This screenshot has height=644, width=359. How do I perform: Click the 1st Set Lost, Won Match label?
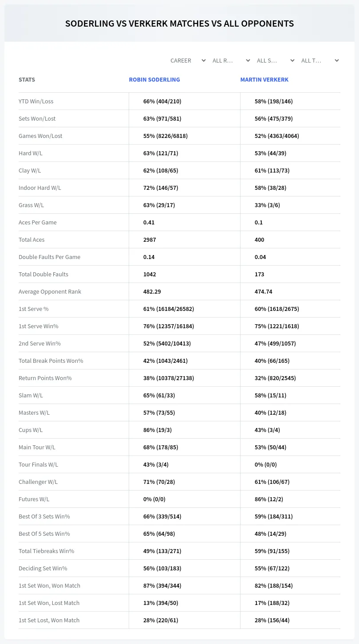(49, 620)
